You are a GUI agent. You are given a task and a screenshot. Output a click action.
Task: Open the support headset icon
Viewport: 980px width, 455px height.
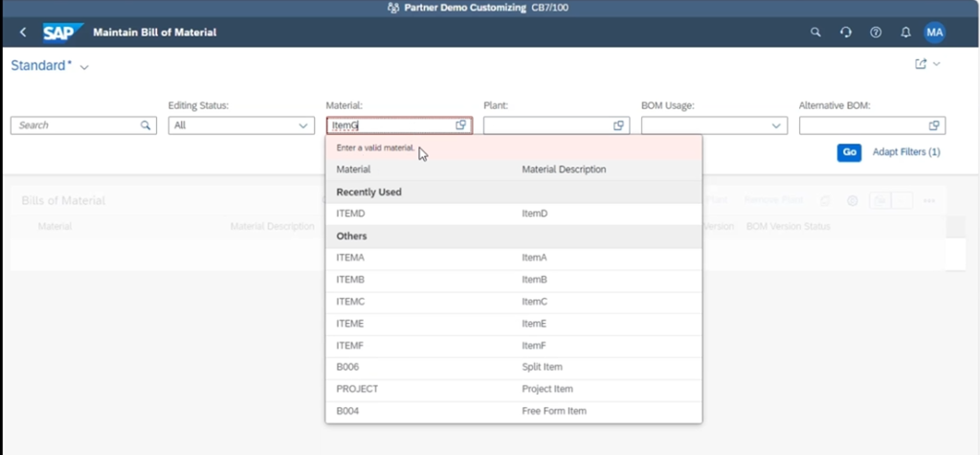coord(845,33)
